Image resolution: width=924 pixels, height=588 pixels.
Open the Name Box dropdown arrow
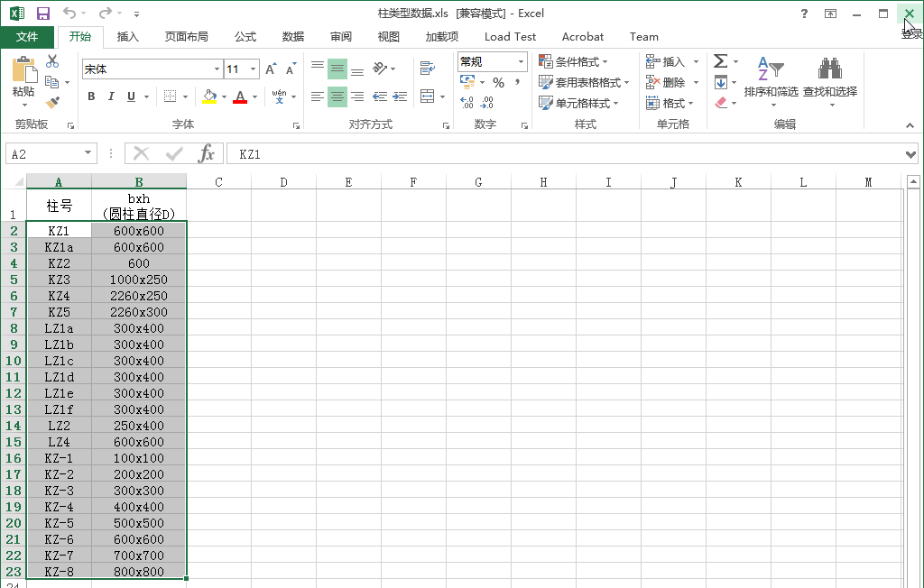pos(88,154)
